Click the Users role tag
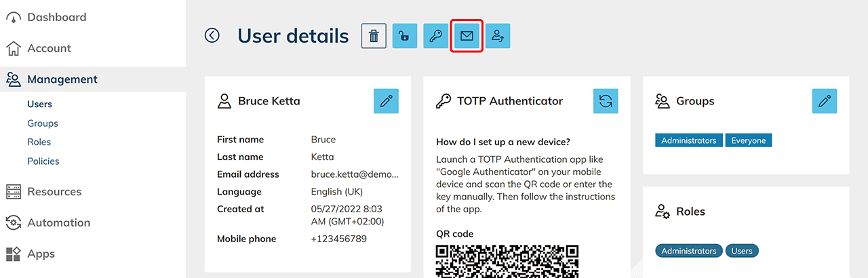 tap(742, 251)
